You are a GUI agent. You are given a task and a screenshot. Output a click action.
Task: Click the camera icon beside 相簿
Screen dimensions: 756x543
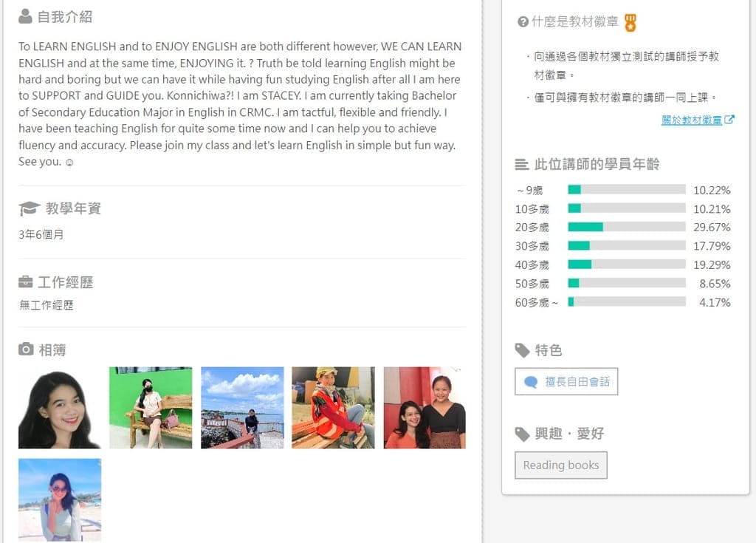click(26, 349)
